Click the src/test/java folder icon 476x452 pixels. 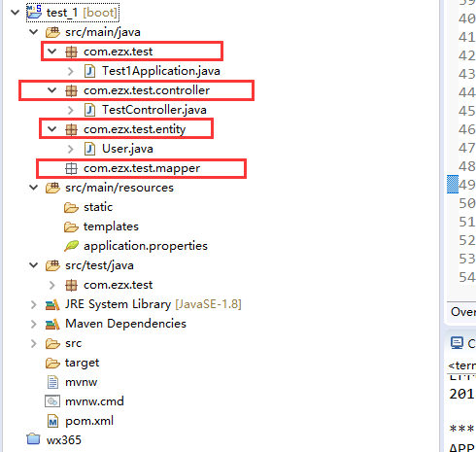coord(52,265)
